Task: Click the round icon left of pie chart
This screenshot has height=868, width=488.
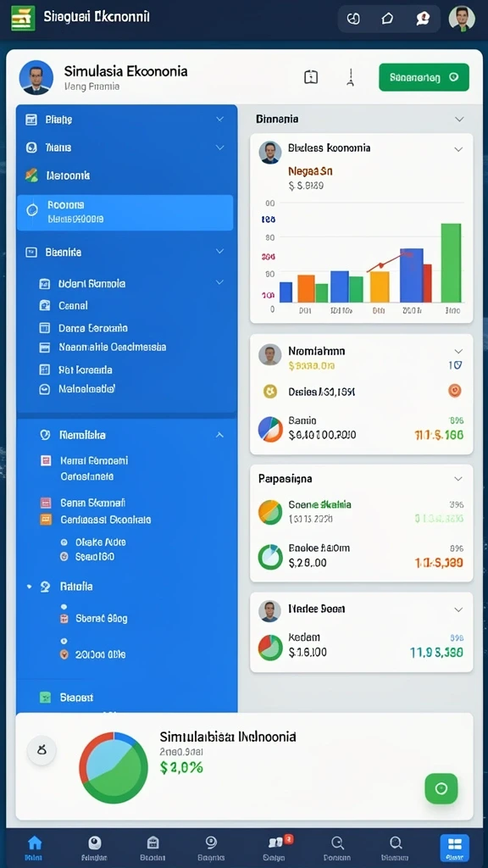Action: pyautogui.click(x=42, y=751)
